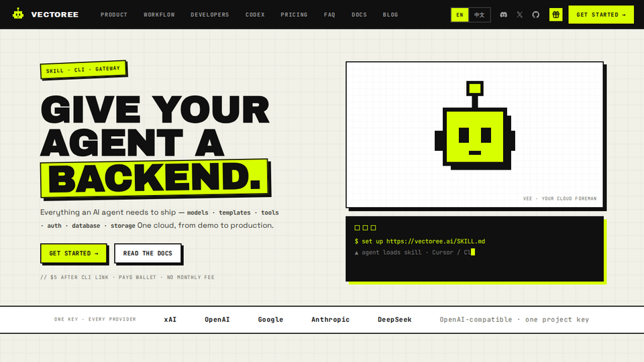Screen dimensions: 644x362
Task: Click the 'templates' tag in description
Action: click(235, 213)
